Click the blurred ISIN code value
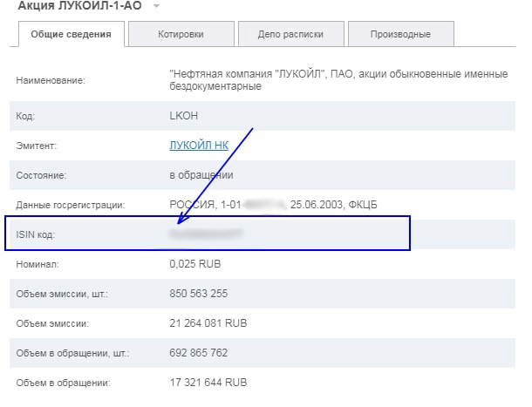The width and height of the screenshot is (532, 407). pos(206,234)
